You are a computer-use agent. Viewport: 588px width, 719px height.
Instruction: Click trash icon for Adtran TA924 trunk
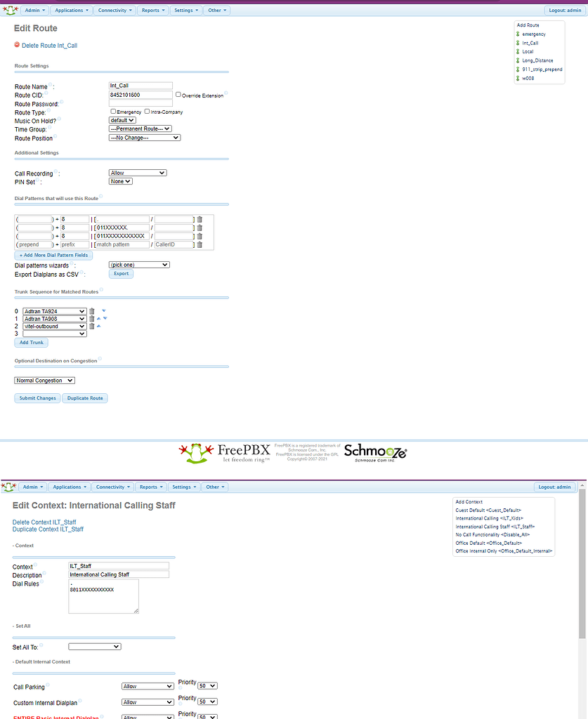pos(92,311)
